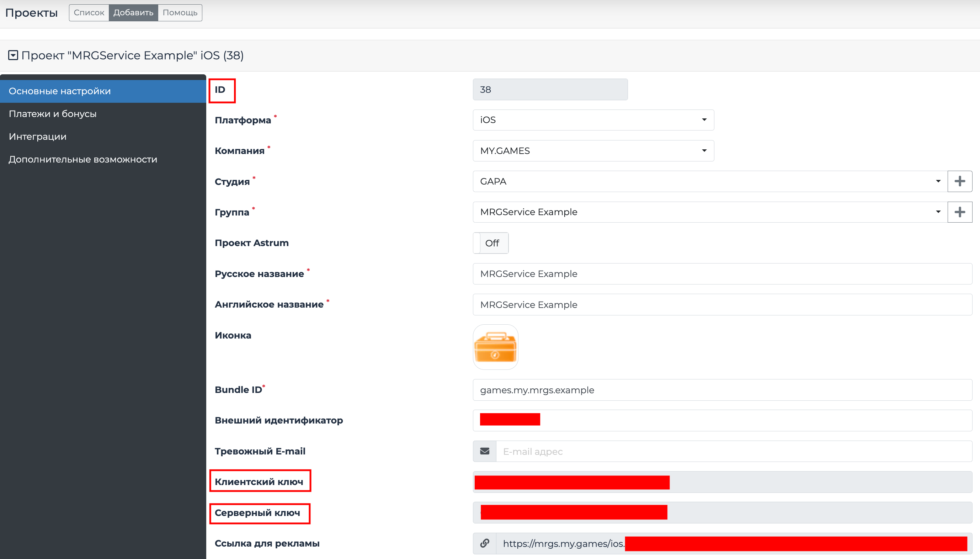Viewport: 980px width, 559px height.
Task: Click the link chain icon in Ссылка для рекламы
Action: click(484, 543)
